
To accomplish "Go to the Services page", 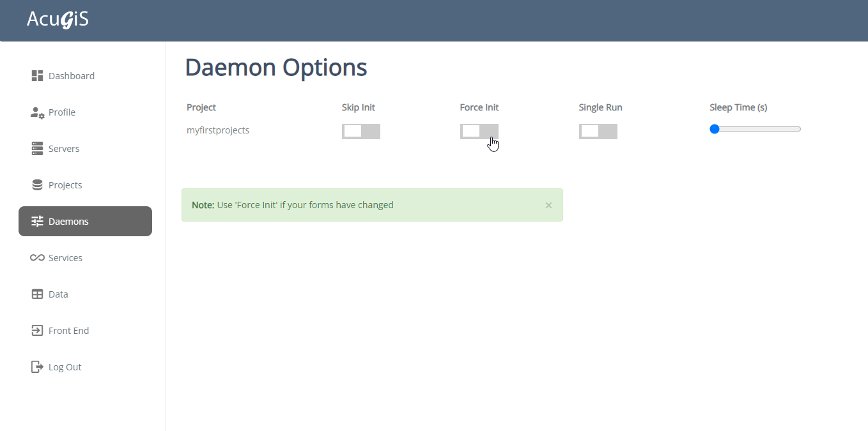I will point(65,258).
